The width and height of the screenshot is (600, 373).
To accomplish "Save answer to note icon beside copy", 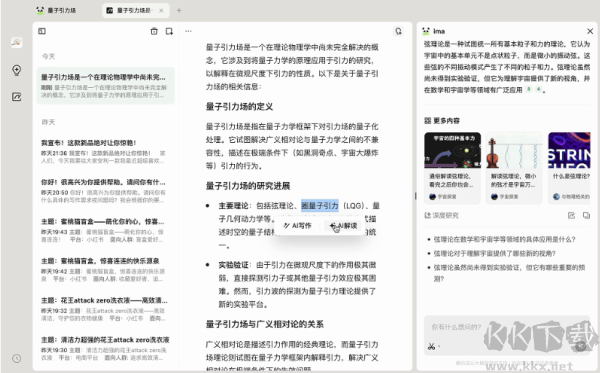I will [x=571, y=215].
